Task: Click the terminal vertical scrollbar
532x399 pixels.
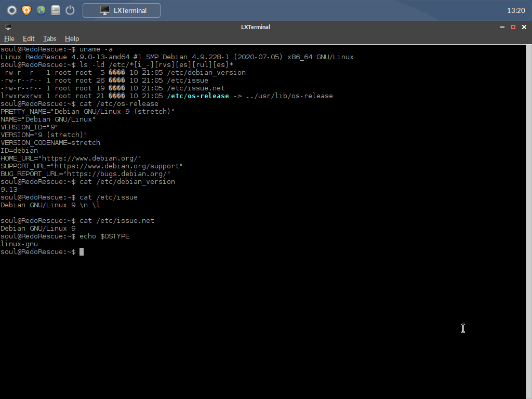Action: [x=528, y=222]
